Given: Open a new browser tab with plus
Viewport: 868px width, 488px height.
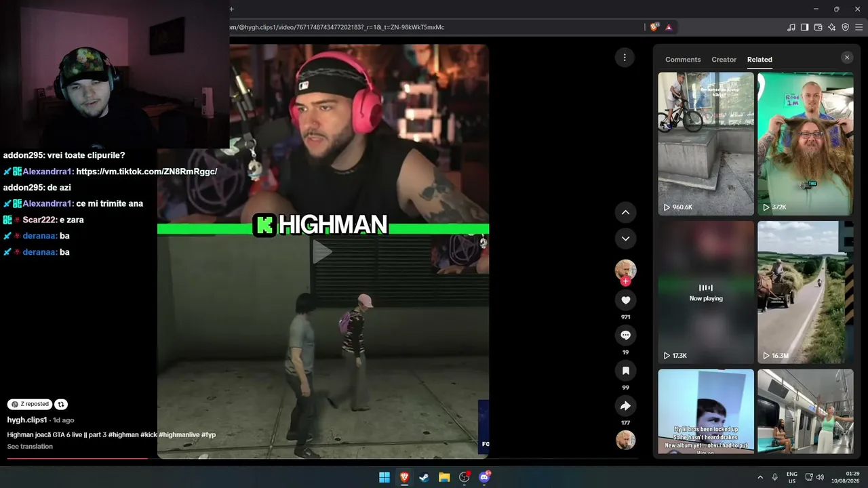Looking at the screenshot, I should pyautogui.click(x=231, y=9).
